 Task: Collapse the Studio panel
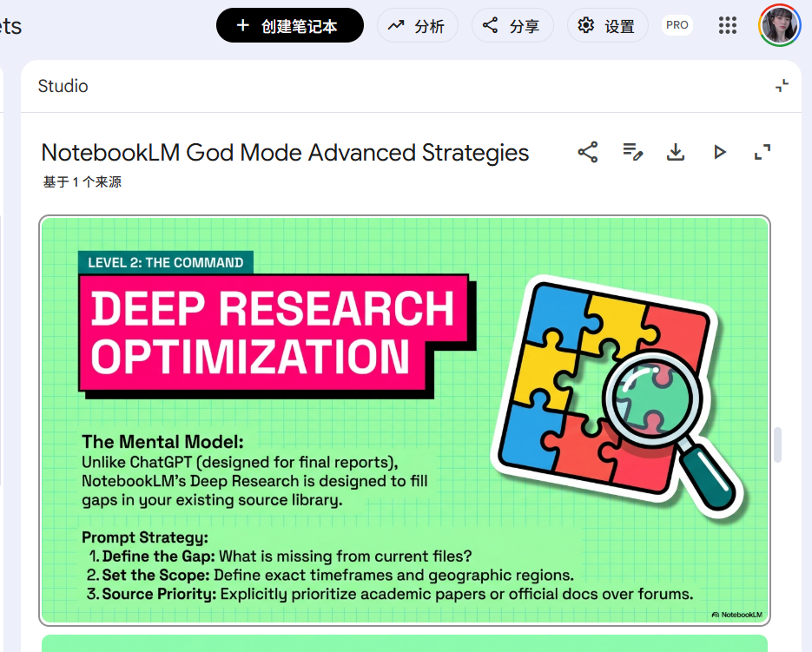[782, 86]
